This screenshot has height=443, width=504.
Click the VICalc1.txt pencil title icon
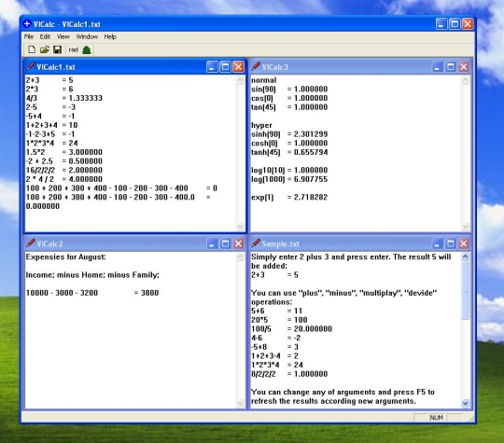31,66
